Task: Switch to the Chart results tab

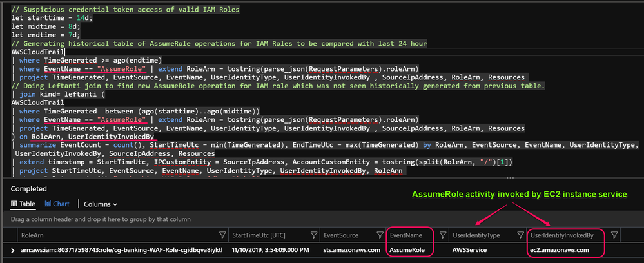Action: click(57, 204)
